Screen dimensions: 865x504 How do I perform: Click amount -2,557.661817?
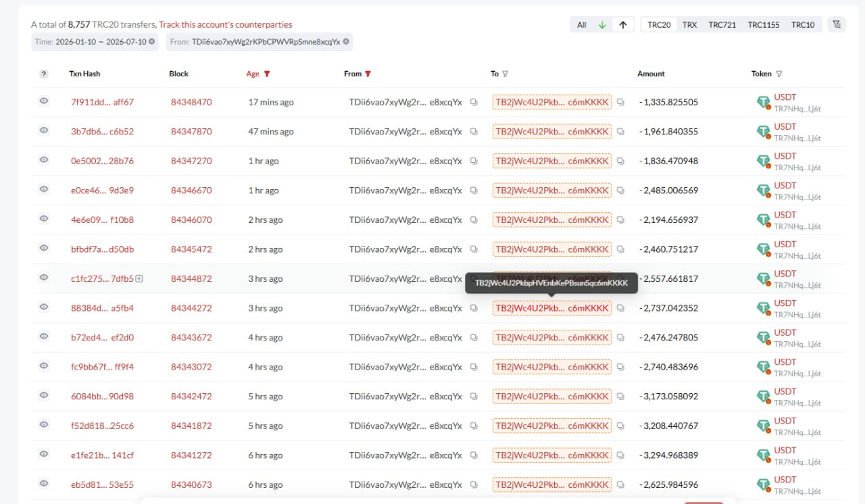pos(668,278)
